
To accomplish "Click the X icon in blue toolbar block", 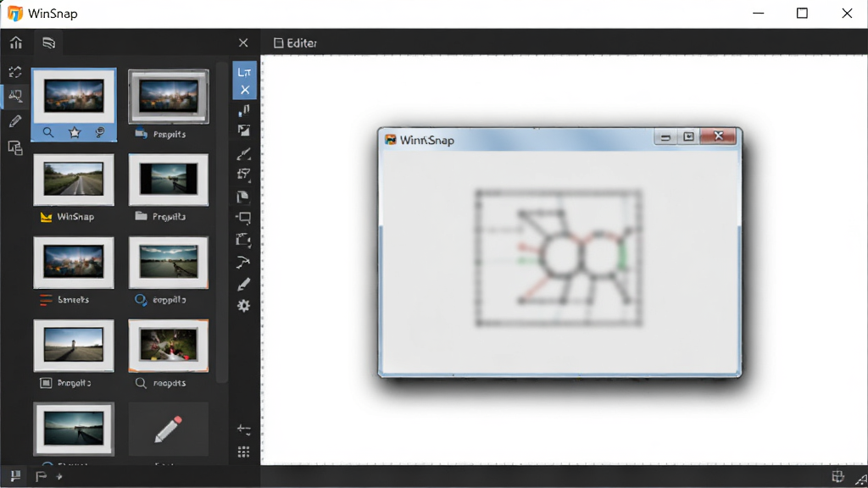I will tap(245, 90).
